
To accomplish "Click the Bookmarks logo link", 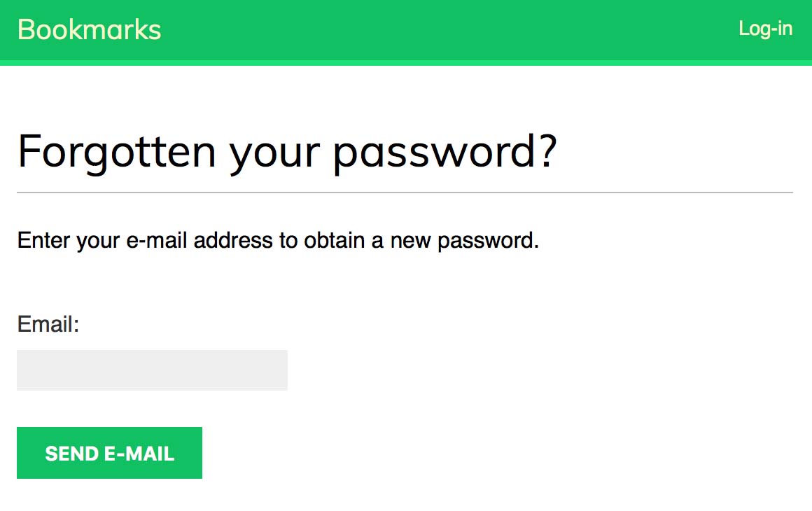I will (89, 29).
